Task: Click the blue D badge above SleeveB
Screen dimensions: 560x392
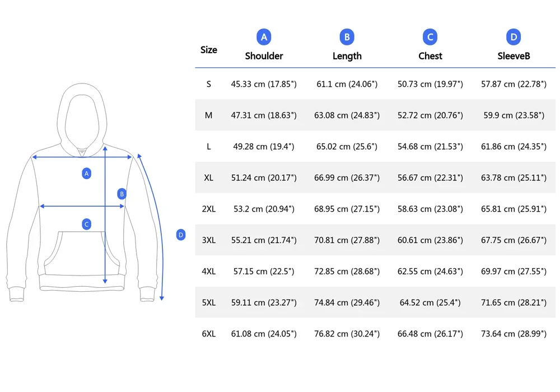Action: pos(514,38)
